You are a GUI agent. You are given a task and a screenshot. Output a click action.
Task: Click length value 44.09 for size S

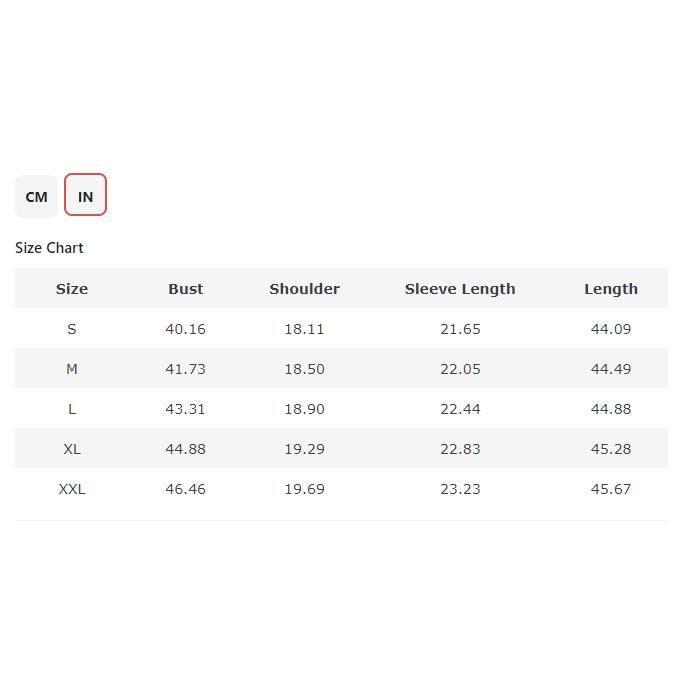tap(611, 329)
